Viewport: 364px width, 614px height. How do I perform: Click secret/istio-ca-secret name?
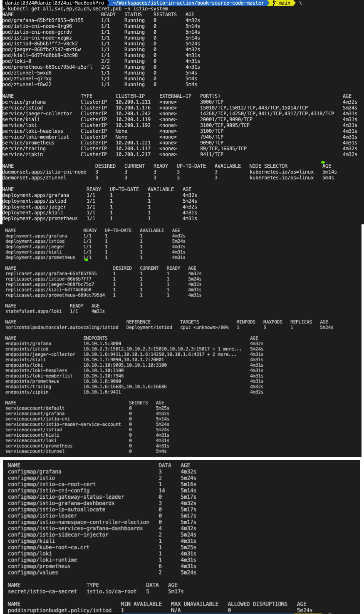[x=42, y=591]
